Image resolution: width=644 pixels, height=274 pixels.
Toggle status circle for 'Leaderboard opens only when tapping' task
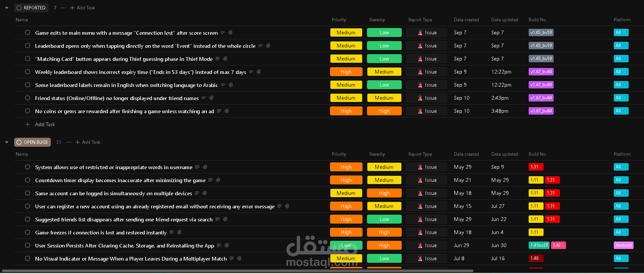coord(28,46)
